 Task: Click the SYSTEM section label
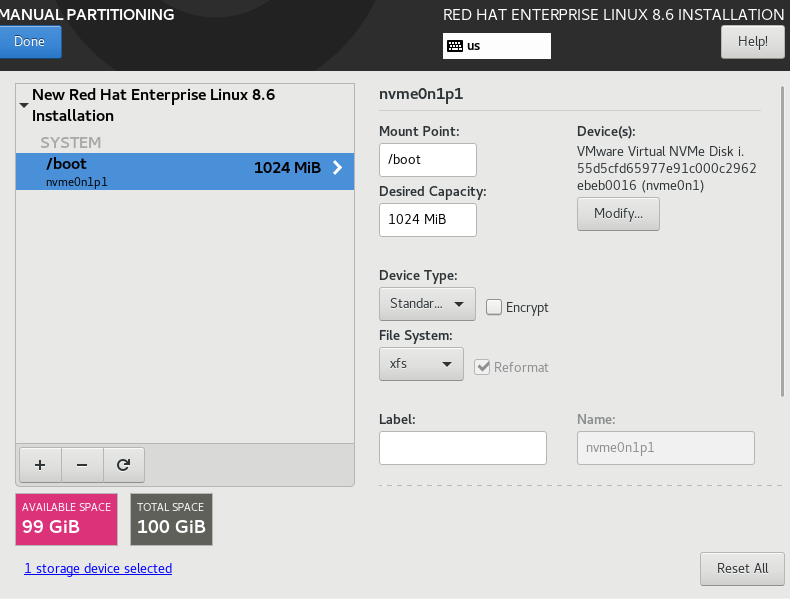pyautogui.click(x=71, y=143)
